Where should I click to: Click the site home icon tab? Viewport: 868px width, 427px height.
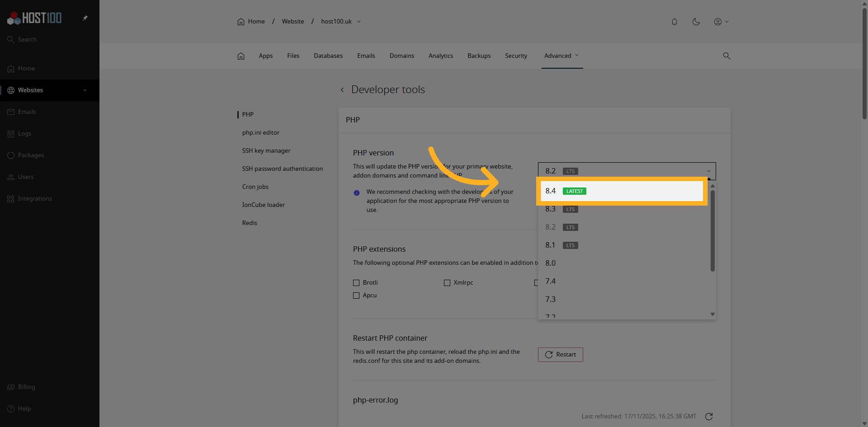[x=241, y=56]
